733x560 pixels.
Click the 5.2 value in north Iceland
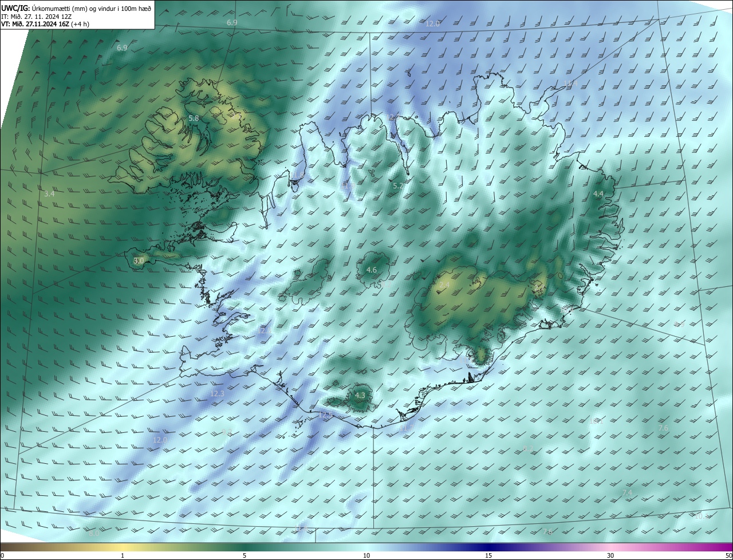[399, 186]
